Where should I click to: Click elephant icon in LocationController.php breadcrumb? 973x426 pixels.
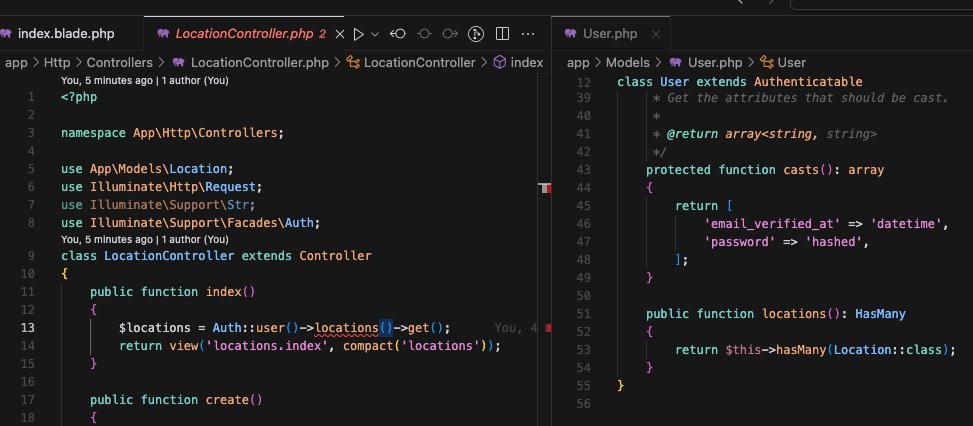coord(178,63)
